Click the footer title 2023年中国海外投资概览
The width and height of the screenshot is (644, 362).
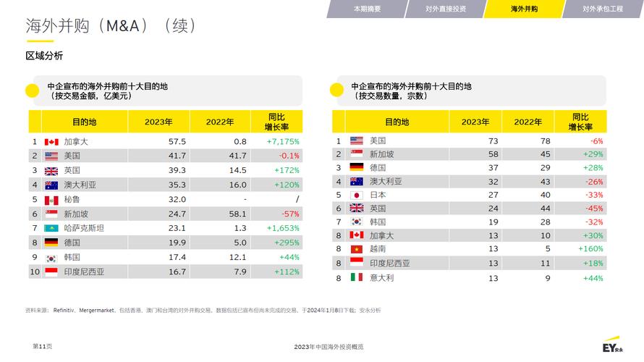pyautogui.click(x=329, y=347)
